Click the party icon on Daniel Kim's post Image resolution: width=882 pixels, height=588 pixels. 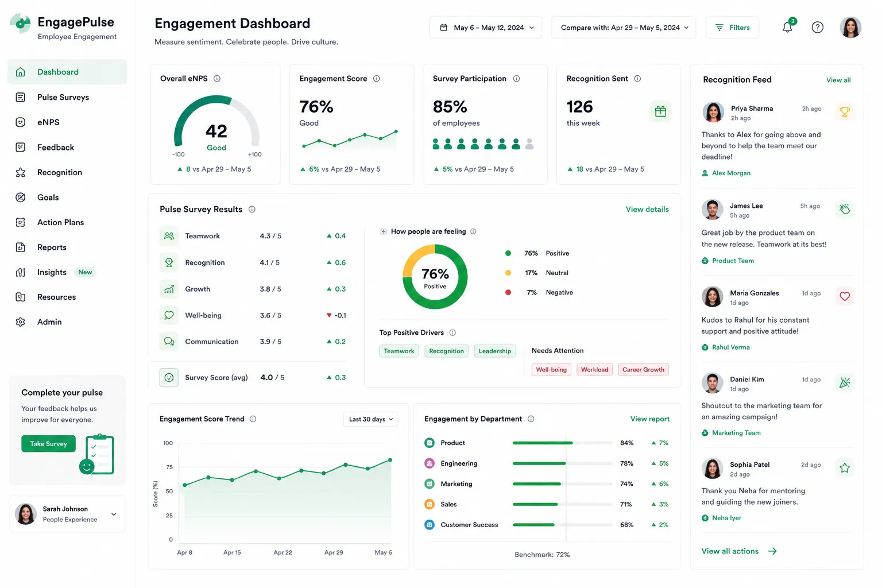coord(845,382)
